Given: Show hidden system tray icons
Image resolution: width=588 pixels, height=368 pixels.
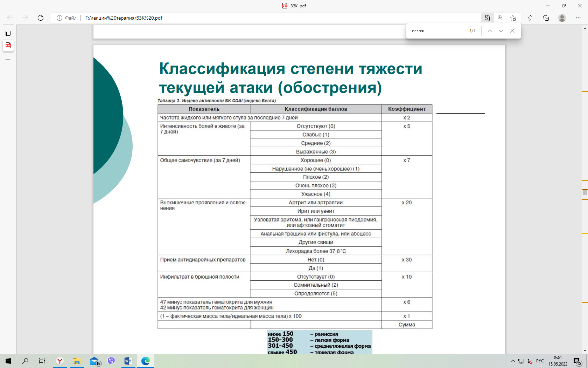Looking at the screenshot, I should pyautogui.click(x=513, y=361).
